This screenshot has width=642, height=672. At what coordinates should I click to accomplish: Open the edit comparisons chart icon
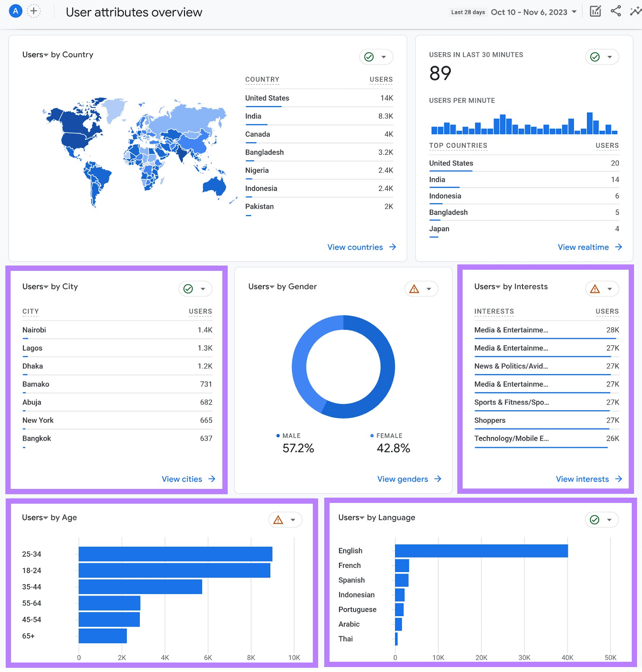point(595,11)
